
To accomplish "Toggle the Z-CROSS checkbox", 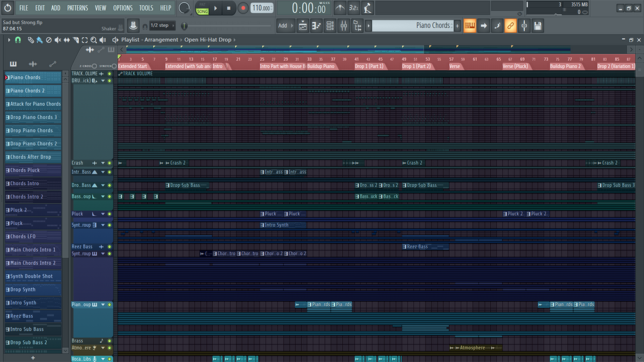I will coord(94,66).
